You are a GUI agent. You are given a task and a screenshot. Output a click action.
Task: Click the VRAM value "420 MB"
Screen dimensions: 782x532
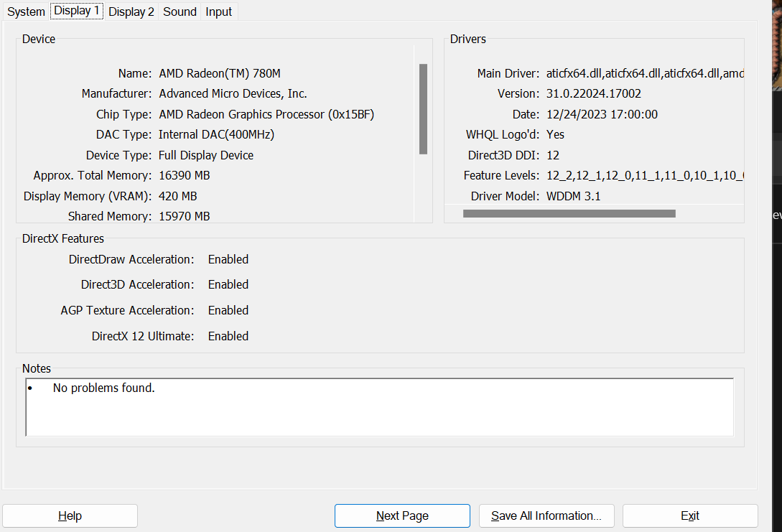point(177,196)
